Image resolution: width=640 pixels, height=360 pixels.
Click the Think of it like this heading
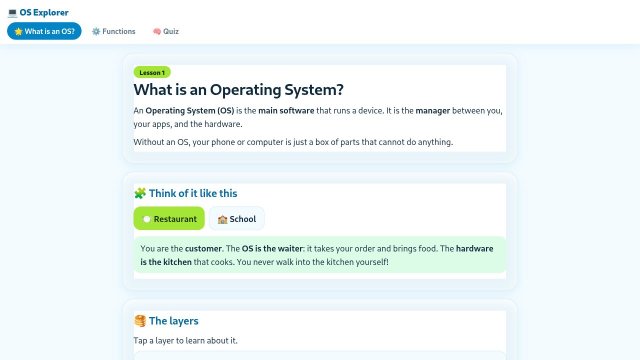click(x=193, y=193)
